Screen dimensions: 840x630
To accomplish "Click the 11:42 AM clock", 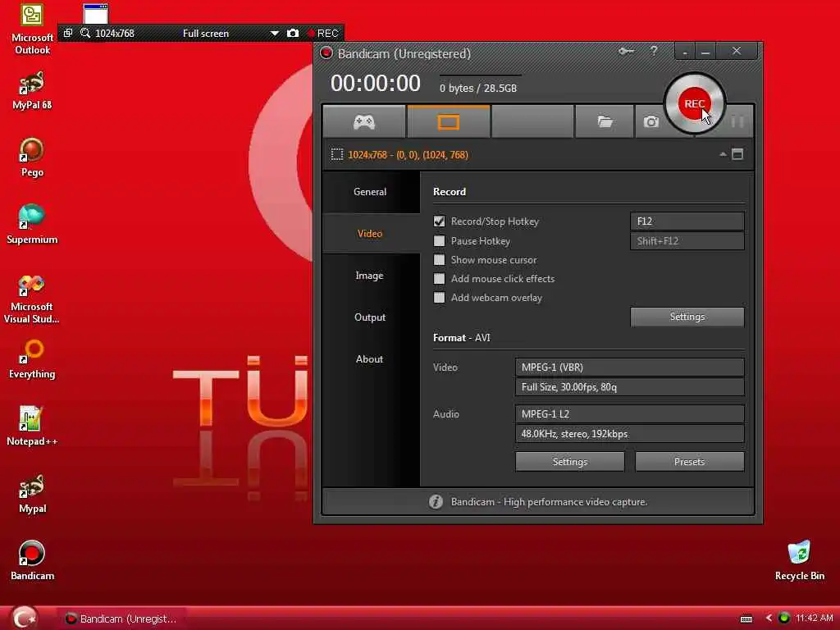I will click(x=815, y=619).
